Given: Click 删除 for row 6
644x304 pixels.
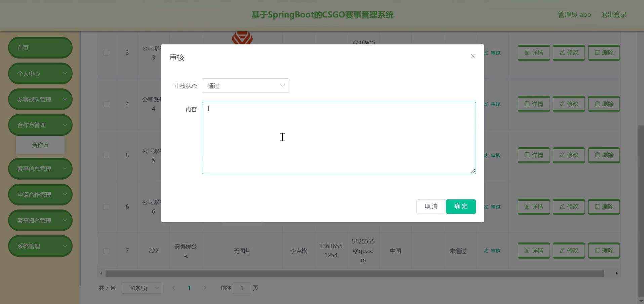Looking at the screenshot, I should pos(604,207).
